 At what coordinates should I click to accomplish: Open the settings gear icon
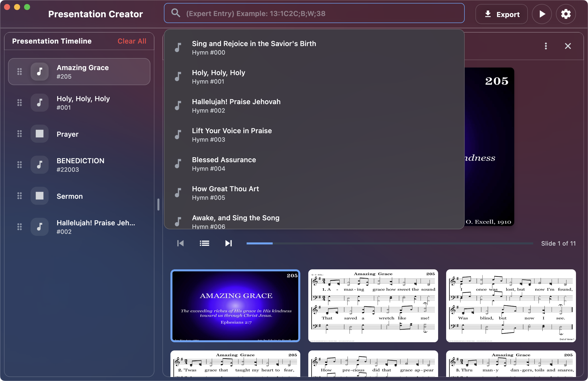pos(566,14)
